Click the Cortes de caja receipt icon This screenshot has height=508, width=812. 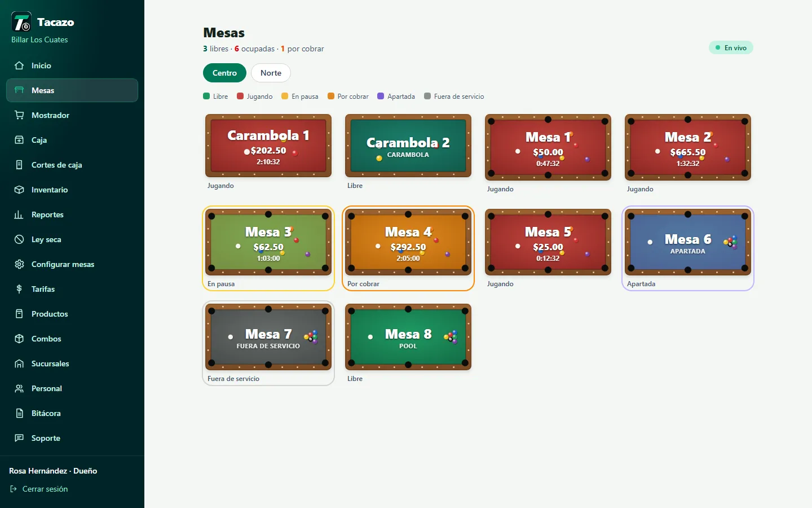click(x=19, y=165)
